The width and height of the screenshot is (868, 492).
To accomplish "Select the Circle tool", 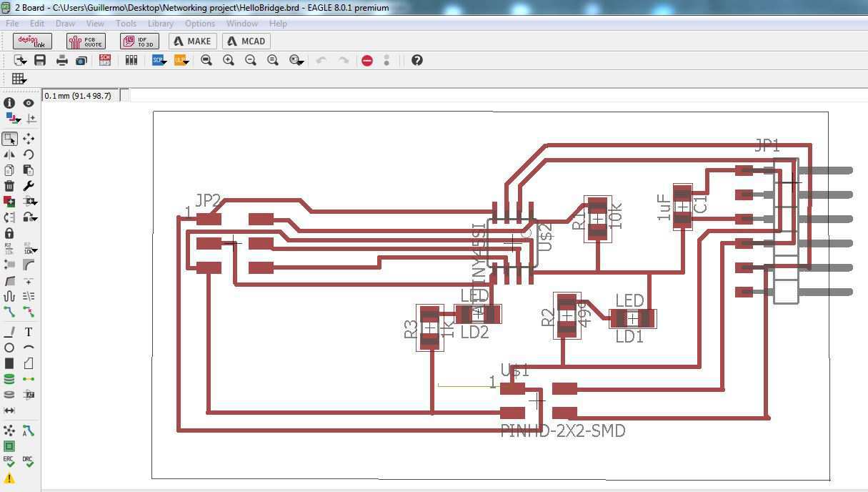I will coord(9,348).
